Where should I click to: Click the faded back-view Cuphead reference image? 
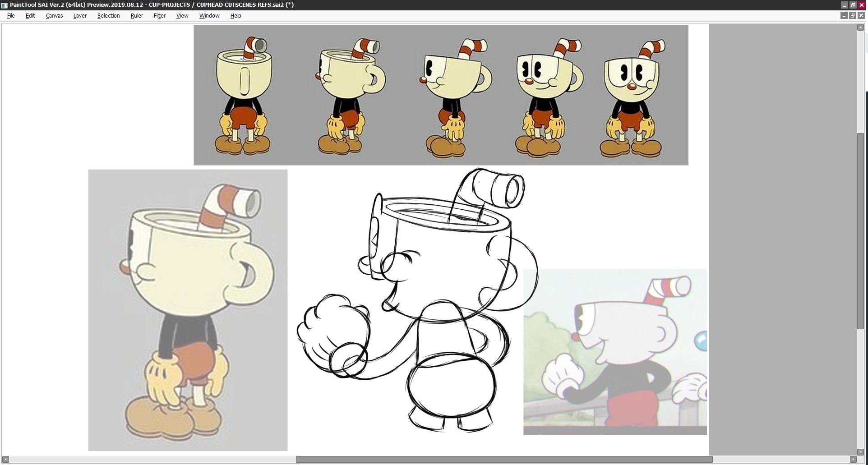tap(188, 310)
